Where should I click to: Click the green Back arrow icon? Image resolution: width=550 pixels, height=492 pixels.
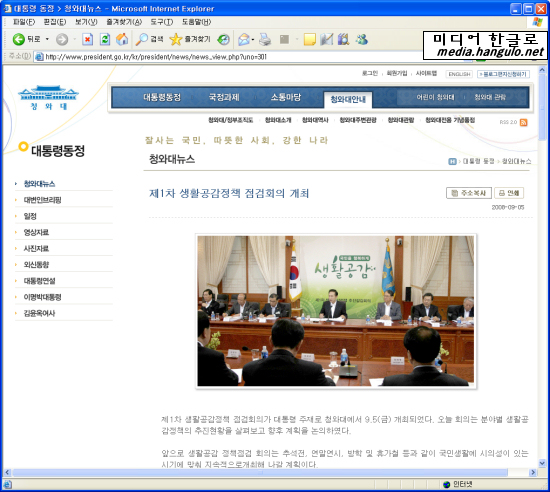point(19,39)
